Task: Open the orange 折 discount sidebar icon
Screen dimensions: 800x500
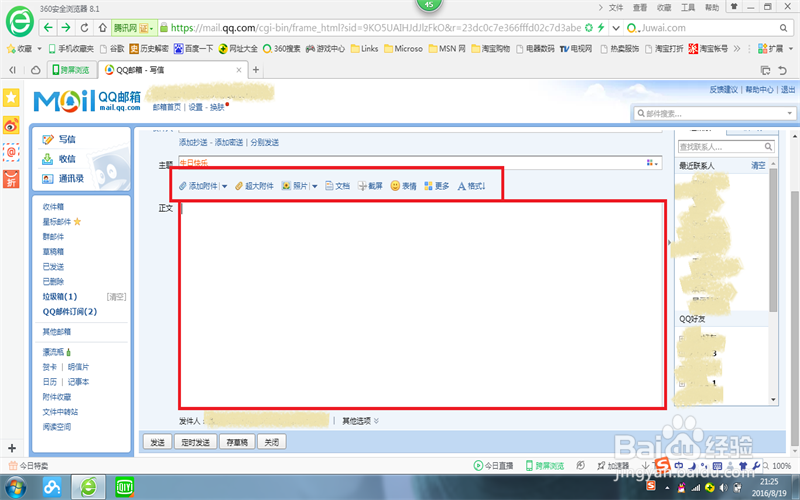Action: [x=11, y=180]
